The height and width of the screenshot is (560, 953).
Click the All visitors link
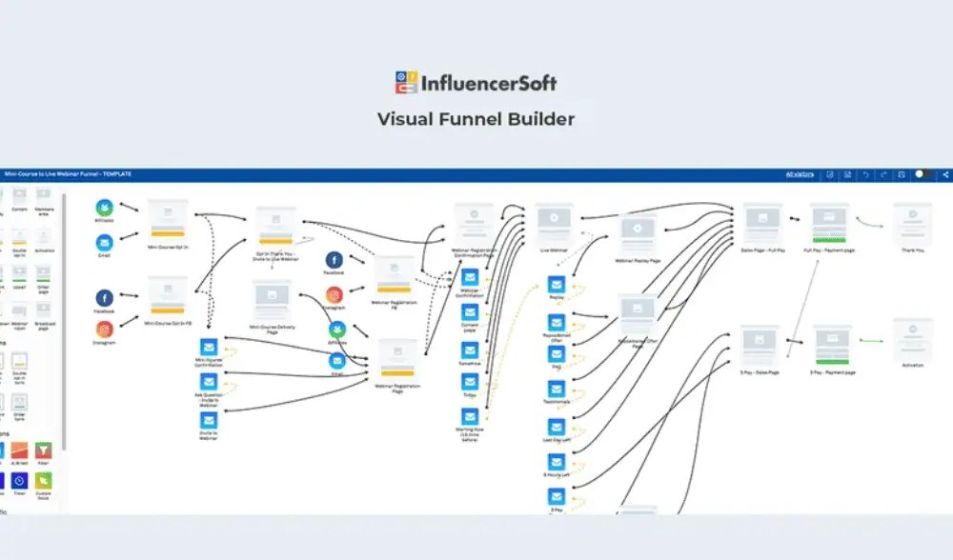(x=800, y=175)
